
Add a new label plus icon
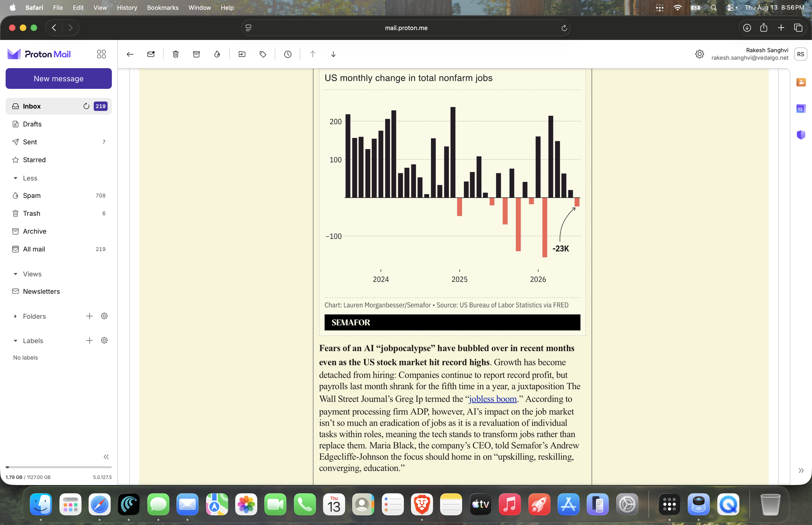[x=89, y=340]
